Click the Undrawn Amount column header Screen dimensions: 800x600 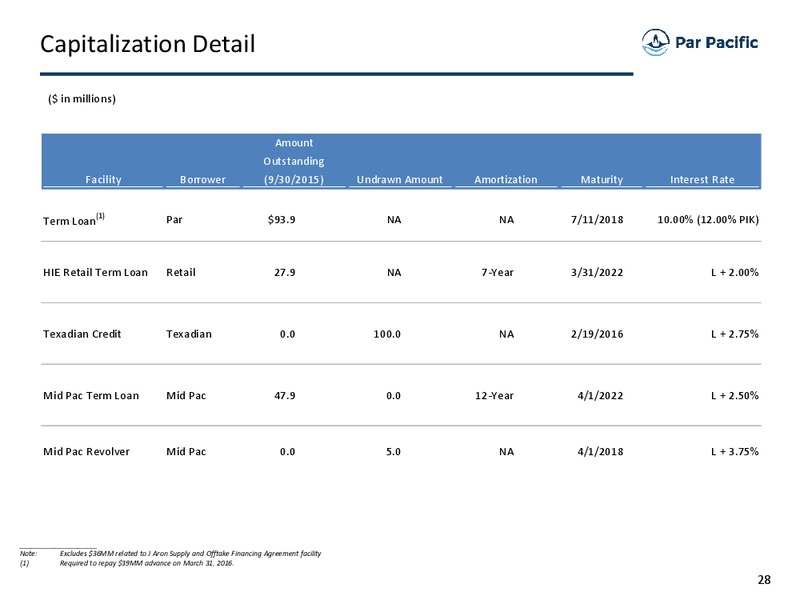[x=399, y=180]
